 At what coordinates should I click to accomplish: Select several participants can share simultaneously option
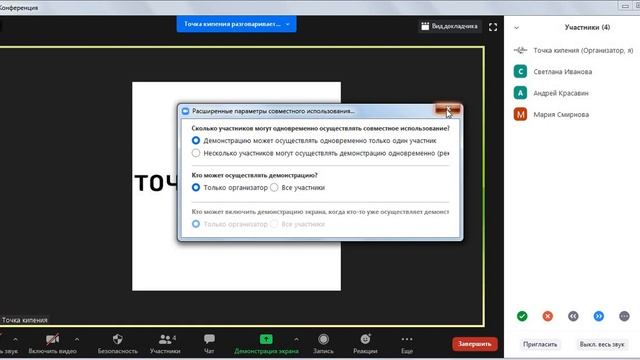tap(196, 153)
